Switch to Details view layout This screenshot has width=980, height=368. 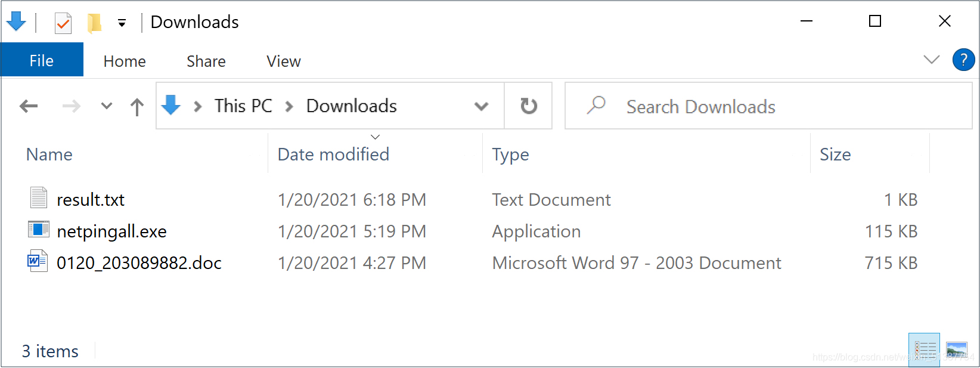[x=924, y=350]
